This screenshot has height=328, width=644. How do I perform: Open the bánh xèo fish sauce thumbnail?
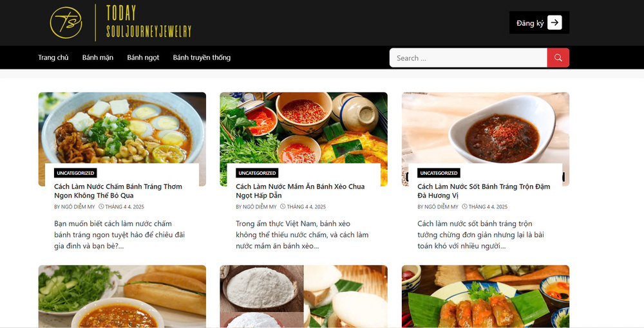(x=303, y=128)
